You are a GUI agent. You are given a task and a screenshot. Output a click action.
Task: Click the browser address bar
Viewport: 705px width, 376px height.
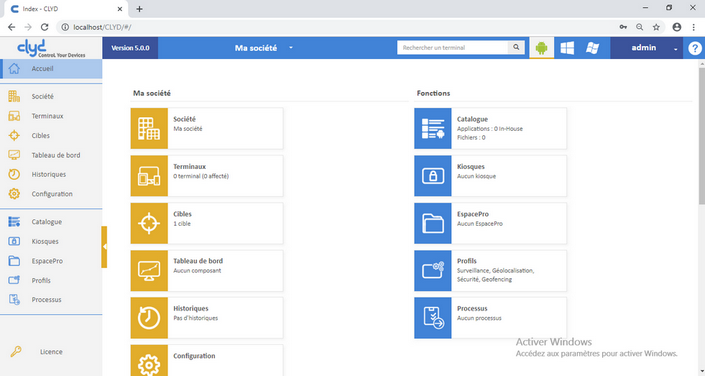337,27
